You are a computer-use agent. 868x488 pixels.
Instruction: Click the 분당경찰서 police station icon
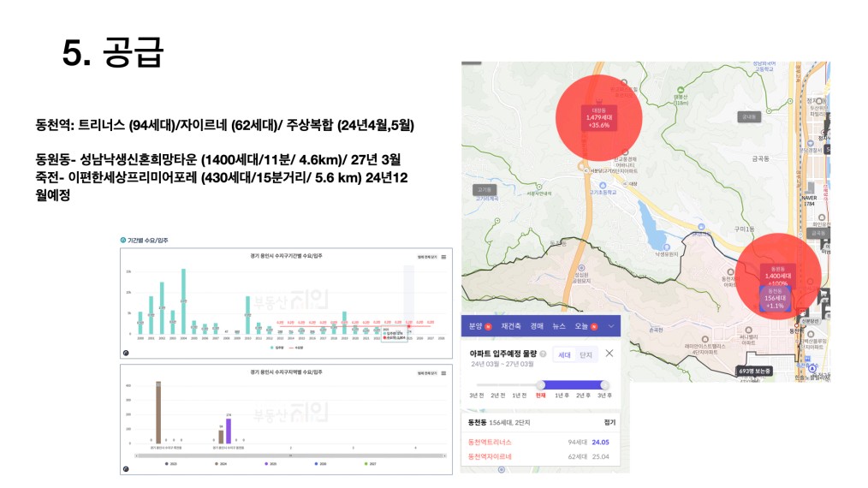(x=811, y=144)
